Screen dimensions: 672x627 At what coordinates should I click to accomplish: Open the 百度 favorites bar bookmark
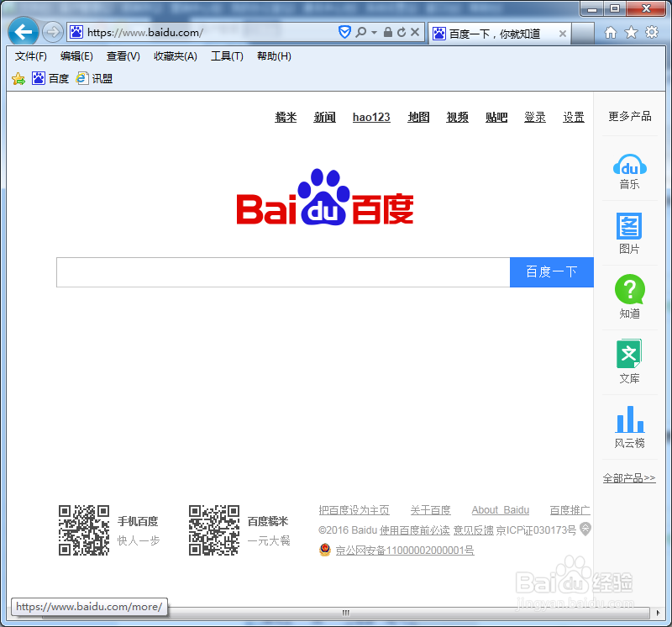[50, 78]
